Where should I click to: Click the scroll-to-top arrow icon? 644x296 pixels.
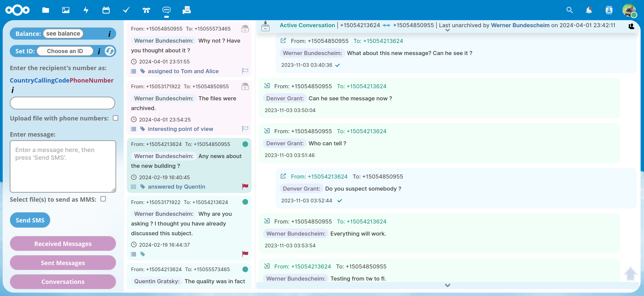tap(630, 274)
